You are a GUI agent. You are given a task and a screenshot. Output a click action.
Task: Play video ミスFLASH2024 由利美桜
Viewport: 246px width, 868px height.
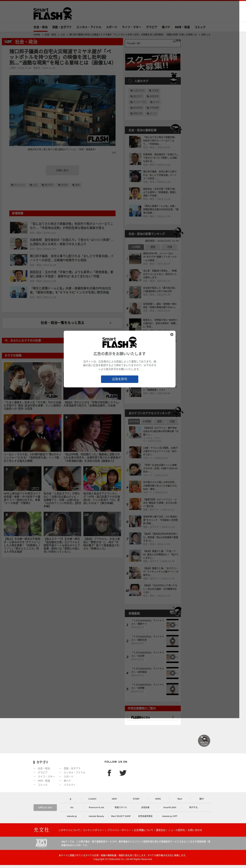coord(172,673)
